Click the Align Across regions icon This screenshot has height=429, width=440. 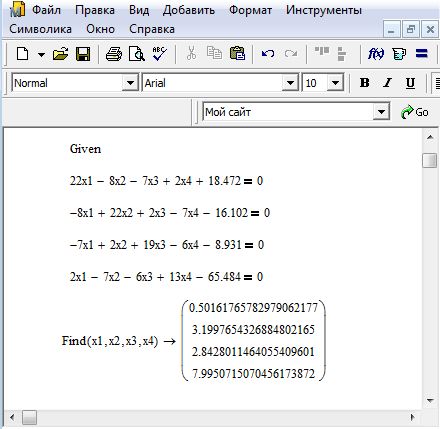[x=322, y=51]
